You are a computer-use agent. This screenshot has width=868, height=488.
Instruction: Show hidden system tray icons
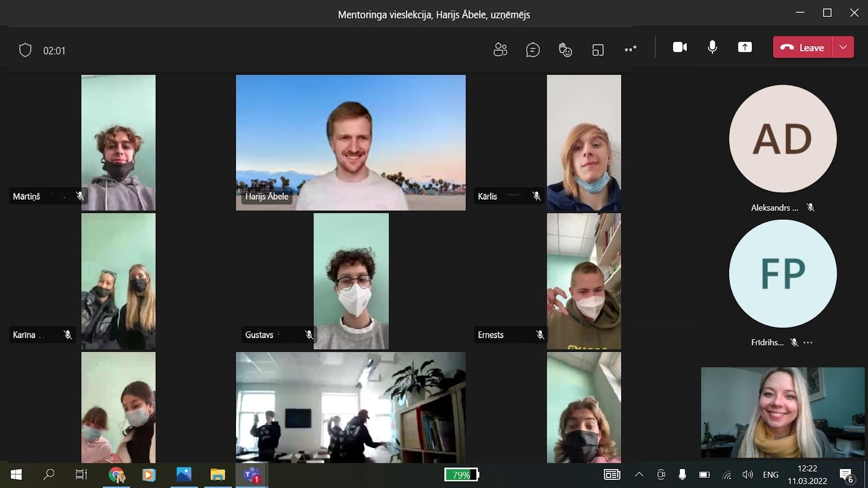(639, 475)
